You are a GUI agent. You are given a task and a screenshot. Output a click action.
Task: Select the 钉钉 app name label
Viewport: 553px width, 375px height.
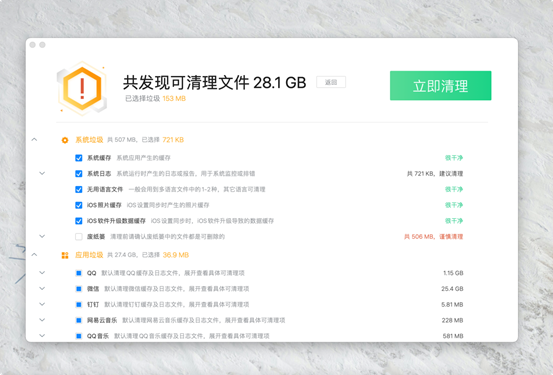(x=93, y=304)
